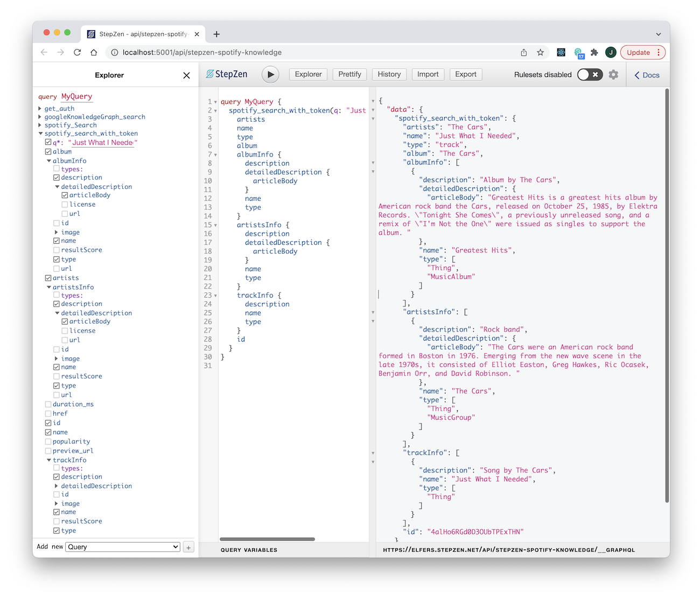Check the popularity field checkbox
Viewport: 700px width, 599px height.
coord(48,441)
